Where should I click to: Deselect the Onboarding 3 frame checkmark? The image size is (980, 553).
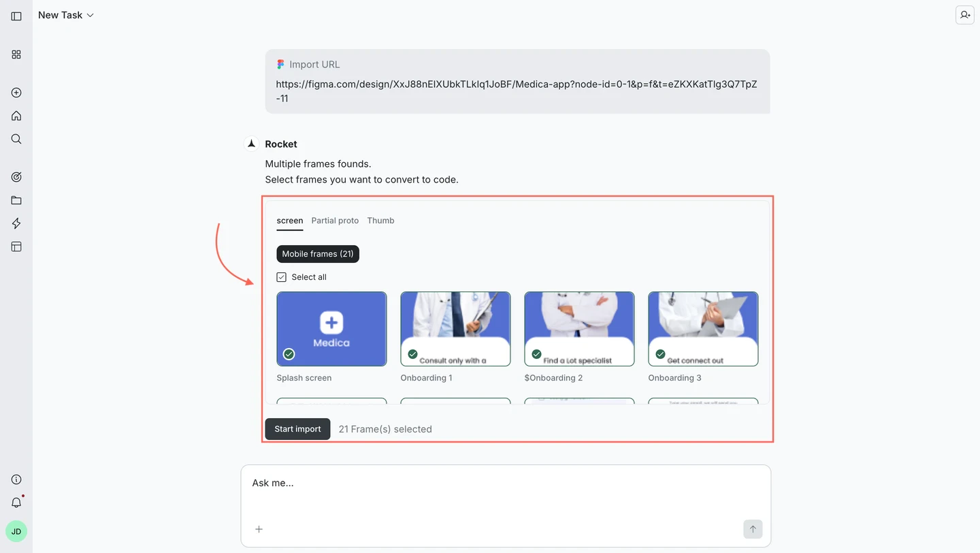tap(660, 353)
